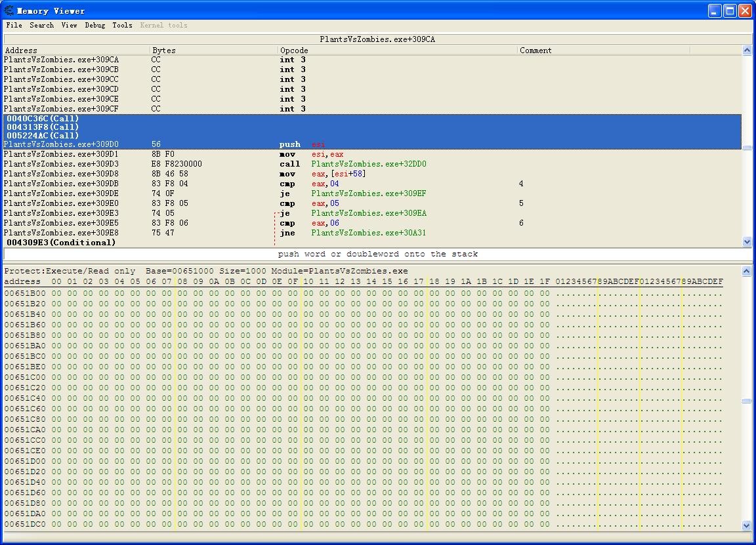Click je target PlantsVsZombies.exe+309EA
Screen dimensions: 756x545
point(369,213)
